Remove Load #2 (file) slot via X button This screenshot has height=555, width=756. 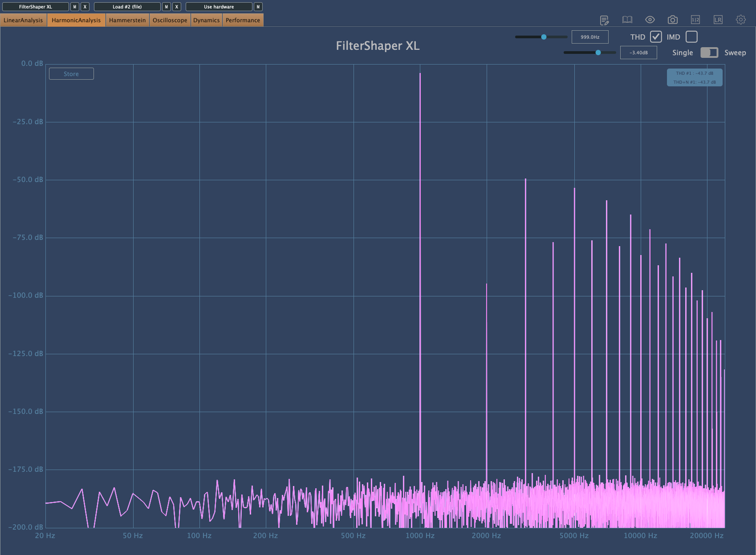(177, 7)
